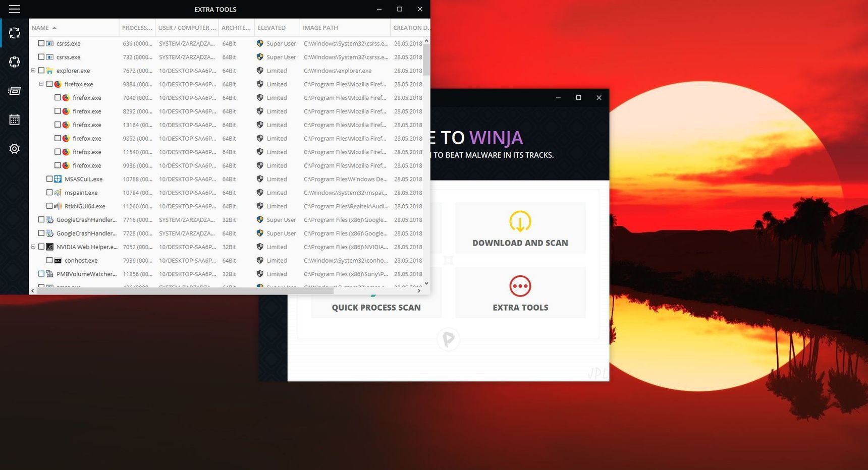Click the process list scroll-down arrow
The height and width of the screenshot is (470, 868).
click(426, 283)
